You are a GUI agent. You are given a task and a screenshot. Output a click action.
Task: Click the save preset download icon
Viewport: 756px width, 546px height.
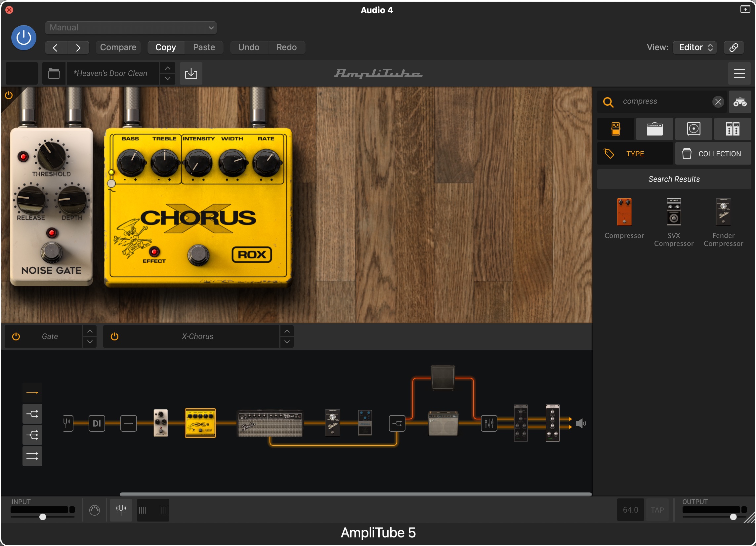coord(191,73)
